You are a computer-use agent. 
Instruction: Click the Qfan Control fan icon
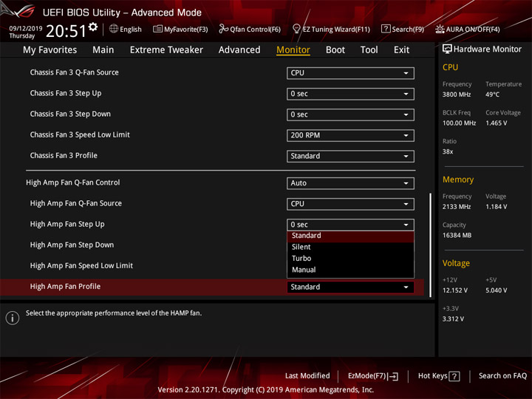point(223,29)
